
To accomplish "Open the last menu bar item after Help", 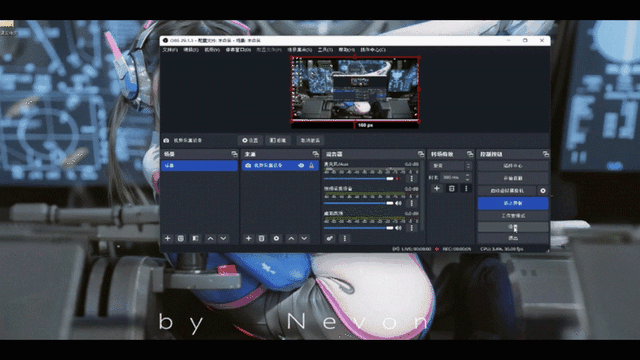I will [373, 50].
